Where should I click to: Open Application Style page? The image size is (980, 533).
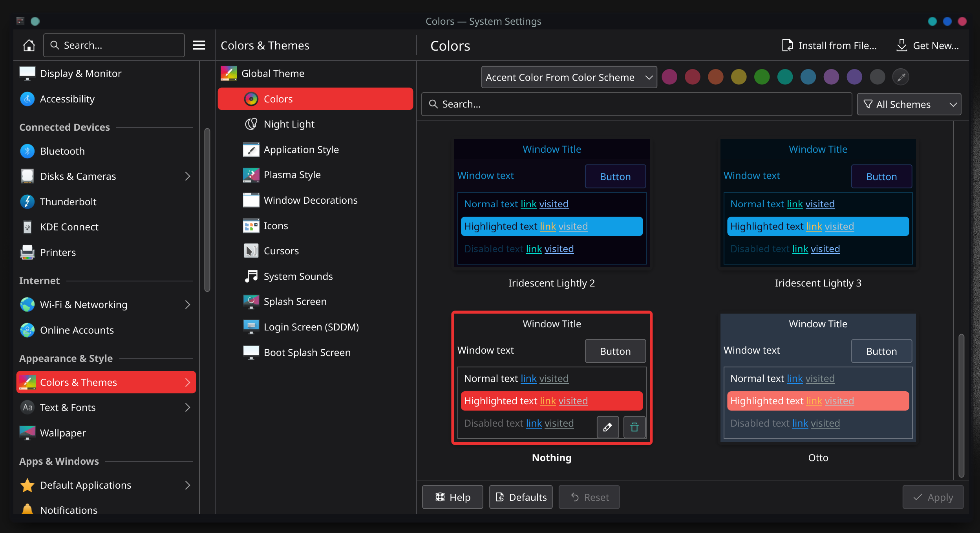(x=315, y=150)
